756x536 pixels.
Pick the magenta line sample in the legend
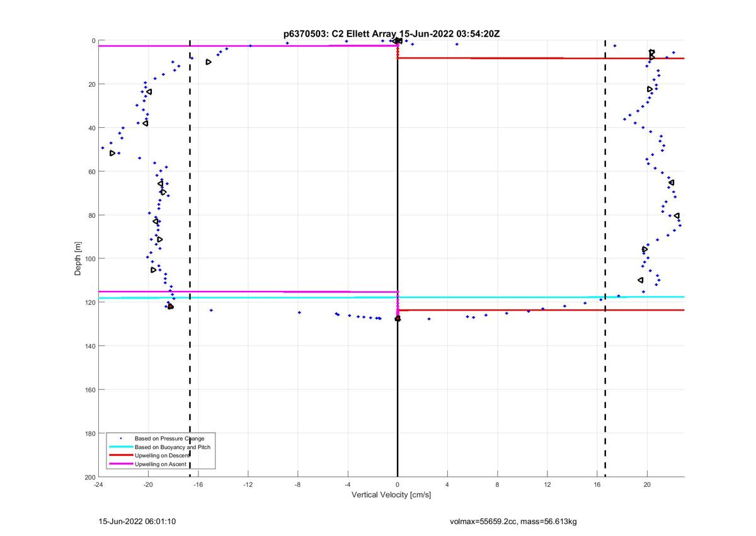120,464
